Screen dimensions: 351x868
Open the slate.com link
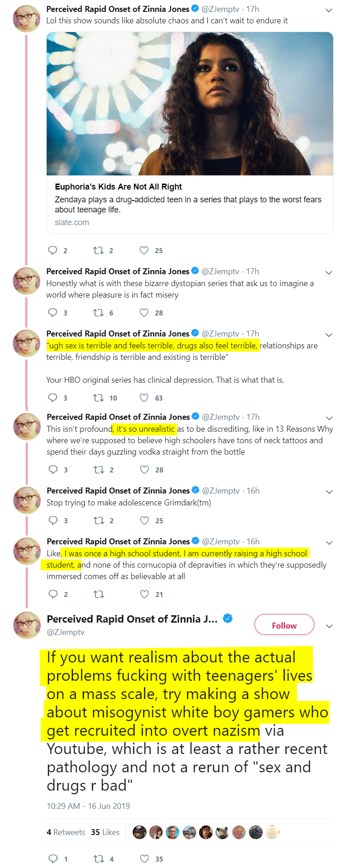[72, 222]
